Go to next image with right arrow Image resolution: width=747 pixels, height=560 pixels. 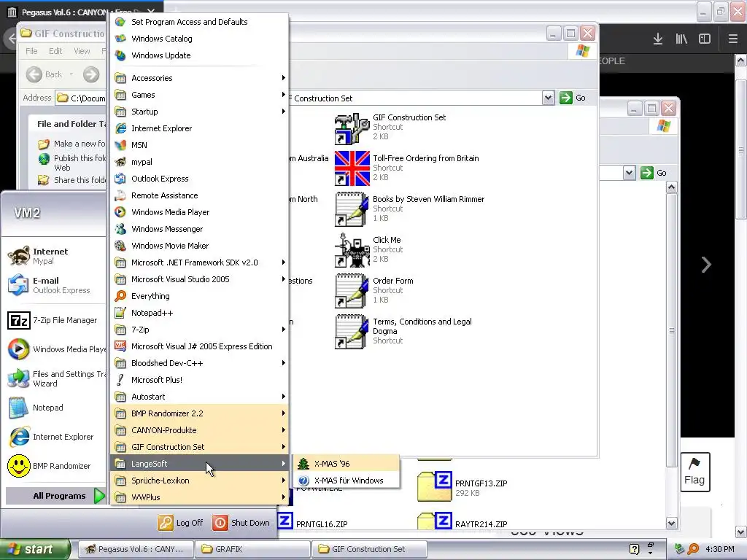(706, 264)
